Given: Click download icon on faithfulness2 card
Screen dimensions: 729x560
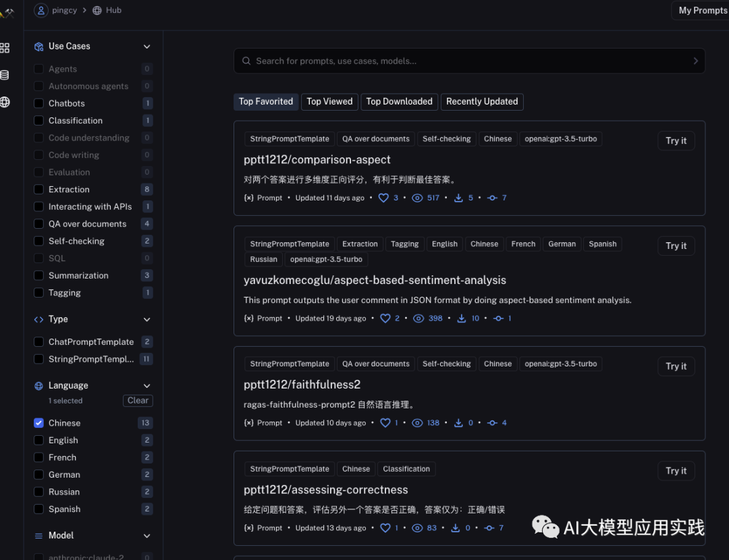Looking at the screenshot, I should [x=458, y=423].
